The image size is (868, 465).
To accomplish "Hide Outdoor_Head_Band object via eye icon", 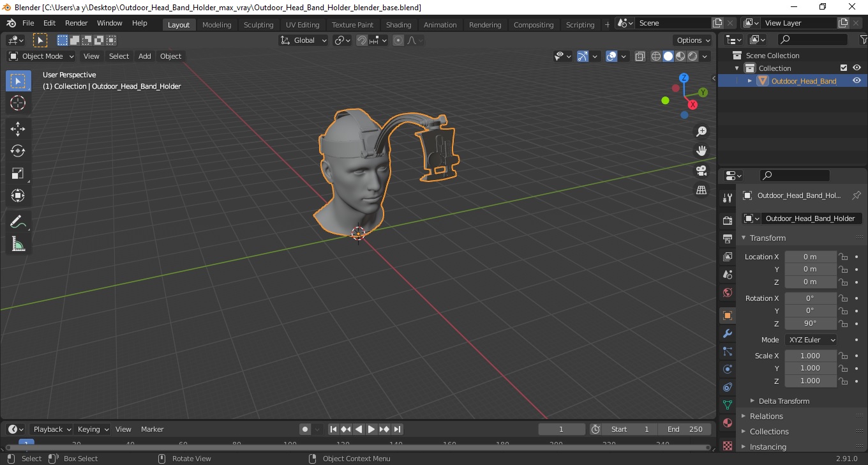I will (857, 80).
